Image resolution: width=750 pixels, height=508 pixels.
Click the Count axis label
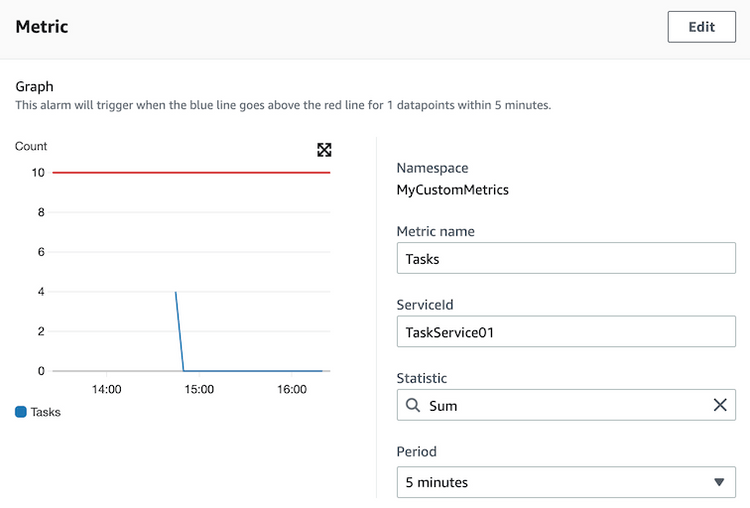click(31, 146)
